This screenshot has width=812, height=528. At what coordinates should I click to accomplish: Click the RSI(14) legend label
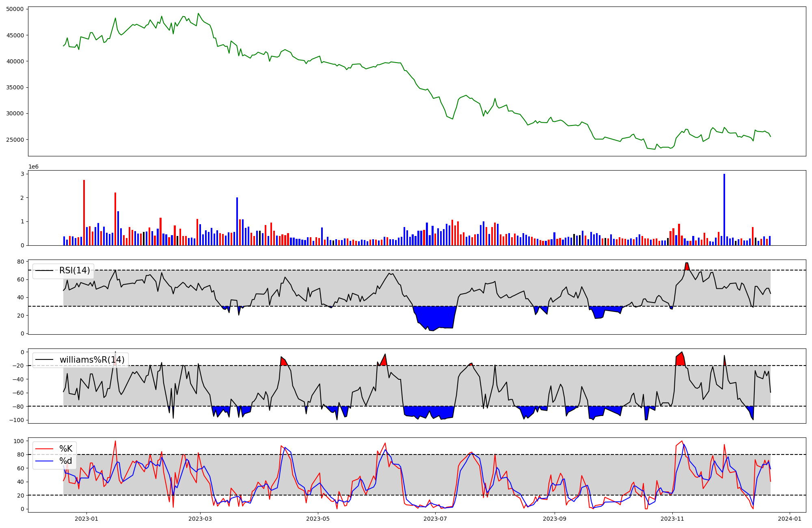(x=74, y=270)
